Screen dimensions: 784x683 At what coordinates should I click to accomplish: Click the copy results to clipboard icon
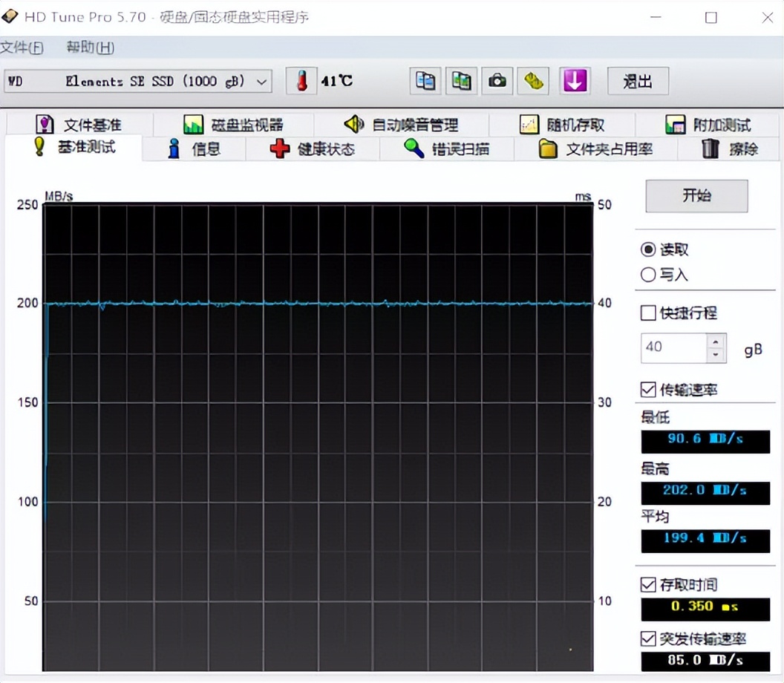pos(425,81)
